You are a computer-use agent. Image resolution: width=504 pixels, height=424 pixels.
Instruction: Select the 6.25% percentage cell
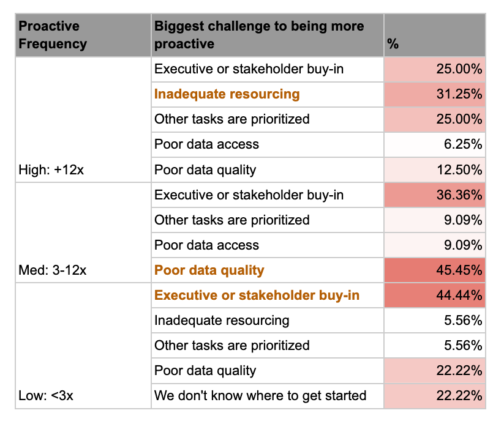click(434, 144)
